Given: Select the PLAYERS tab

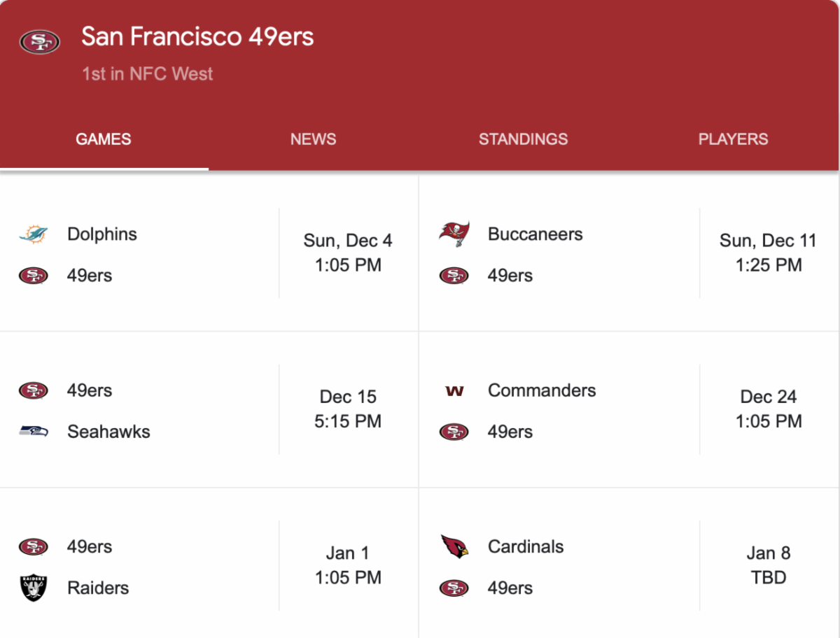Looking at the screenshot, I should [x=733, y=139].
